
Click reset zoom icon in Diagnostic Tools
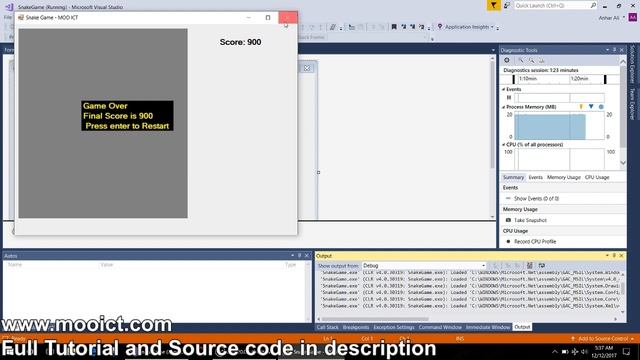click(x=542, y=60)
